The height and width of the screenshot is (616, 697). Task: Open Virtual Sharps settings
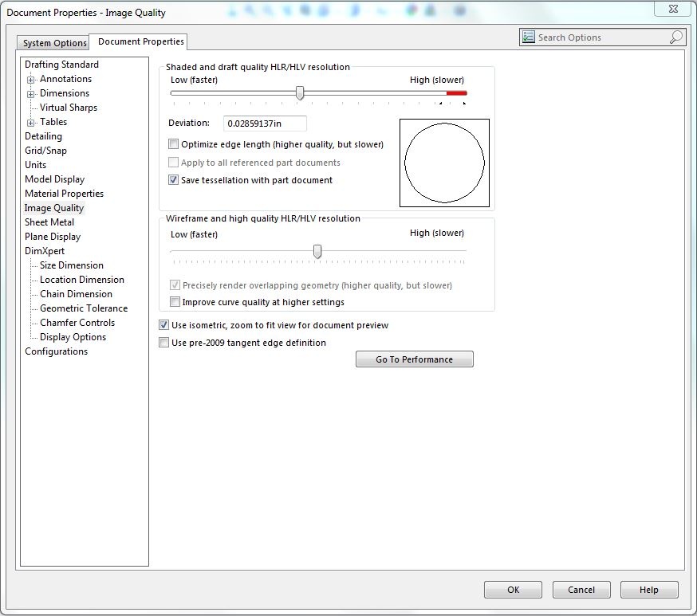pos(69,108)
